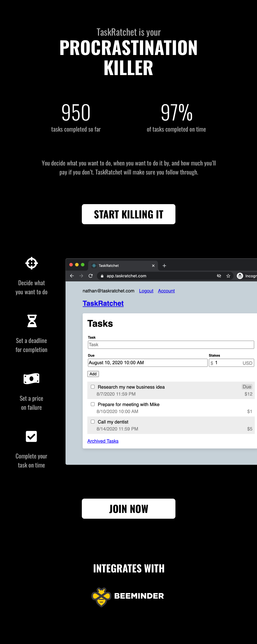This screenshot has height=644, width=257.
Task: Click the Due badge on research task
Action: [x=247, y=387]
